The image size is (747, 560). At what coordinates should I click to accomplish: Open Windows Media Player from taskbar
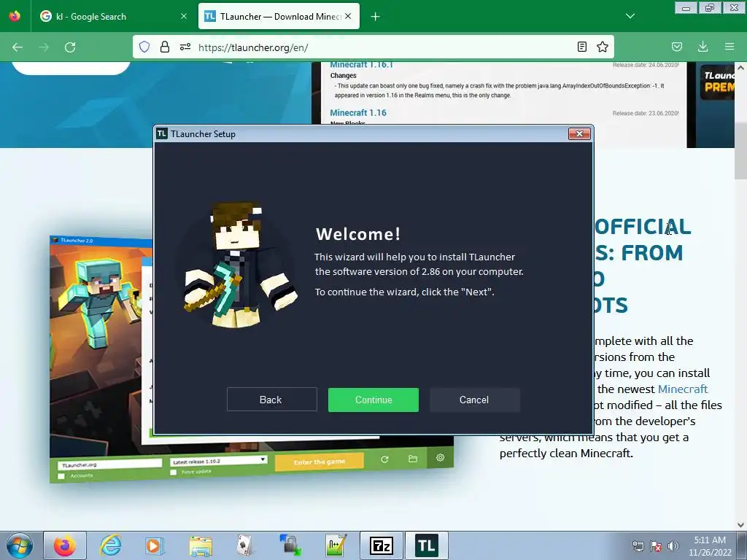[155, 545]
